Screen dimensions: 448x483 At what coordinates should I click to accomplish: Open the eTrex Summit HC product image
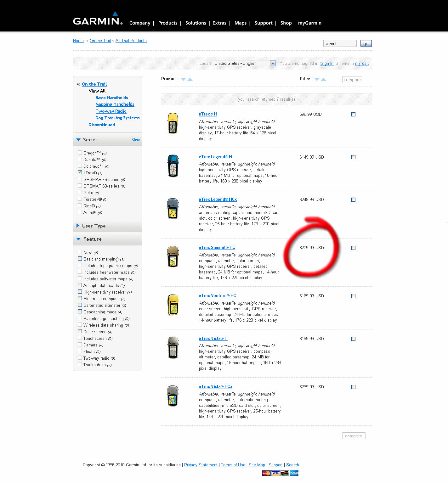[173, 256]
